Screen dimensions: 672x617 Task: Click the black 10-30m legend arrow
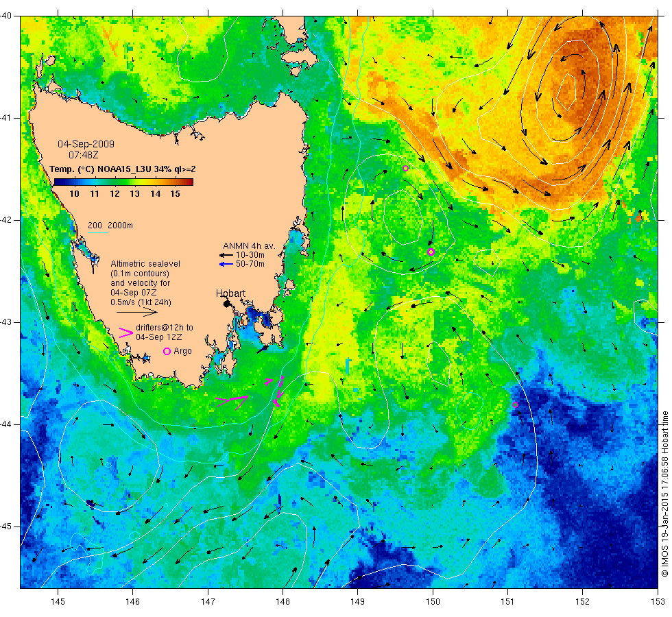click(226, 255)
